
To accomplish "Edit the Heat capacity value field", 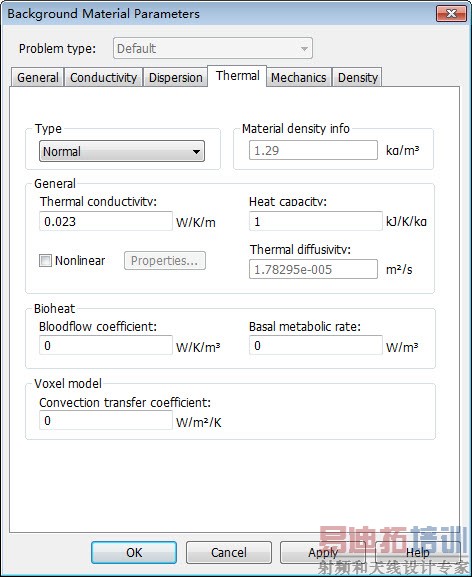I will (316, 221).
